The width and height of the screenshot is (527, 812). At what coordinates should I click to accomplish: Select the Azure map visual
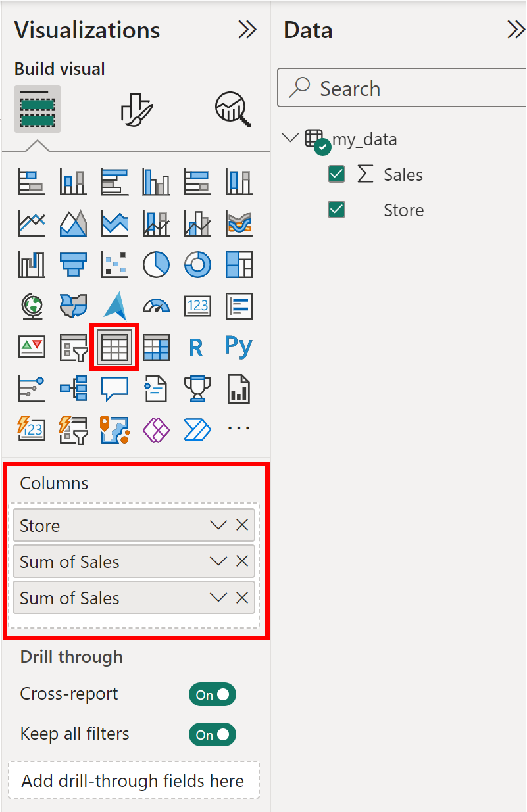point(114,306)
